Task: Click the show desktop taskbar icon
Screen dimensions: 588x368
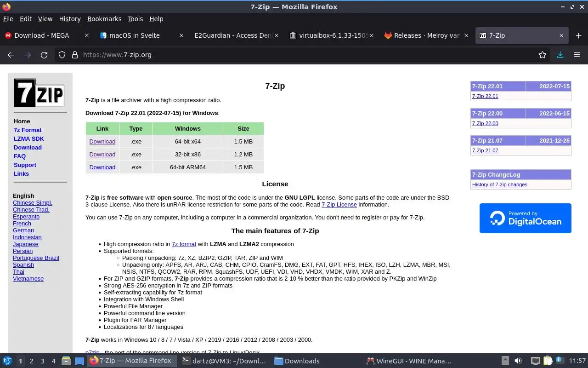Action: click(79, 361)
